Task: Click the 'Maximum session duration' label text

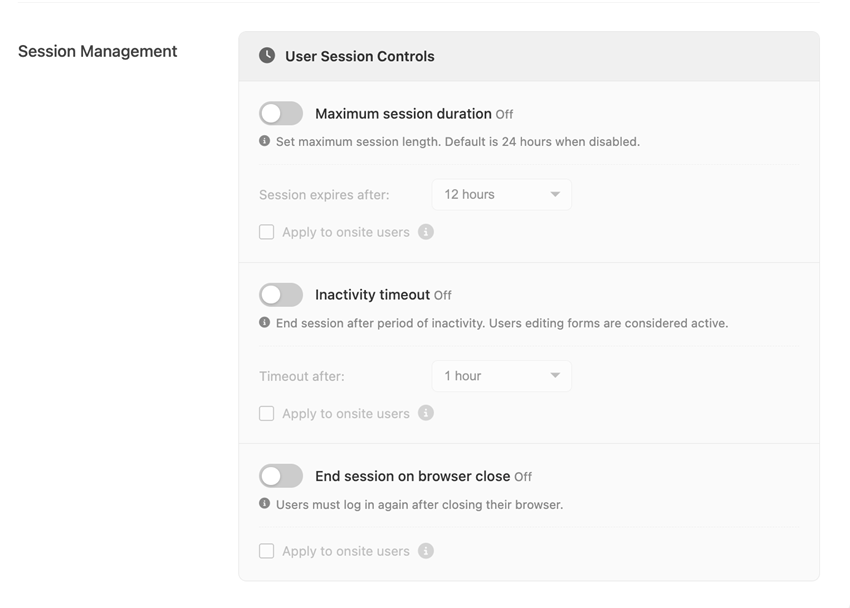Action: pyautogui.click(x=403, y=114)
